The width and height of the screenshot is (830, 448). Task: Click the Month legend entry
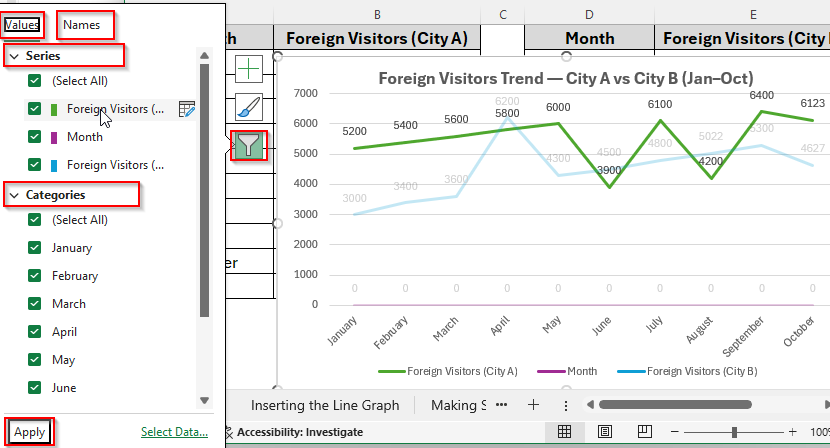click(x=567, y=371)
